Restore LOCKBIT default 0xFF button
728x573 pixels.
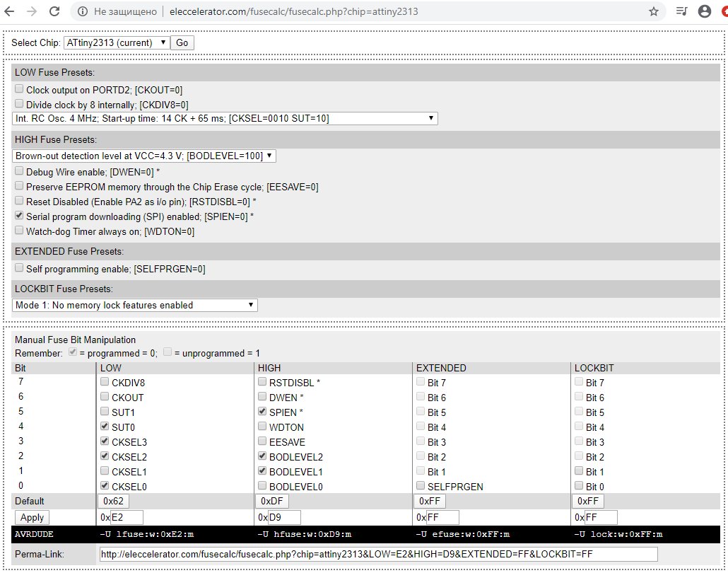[588, 502]
